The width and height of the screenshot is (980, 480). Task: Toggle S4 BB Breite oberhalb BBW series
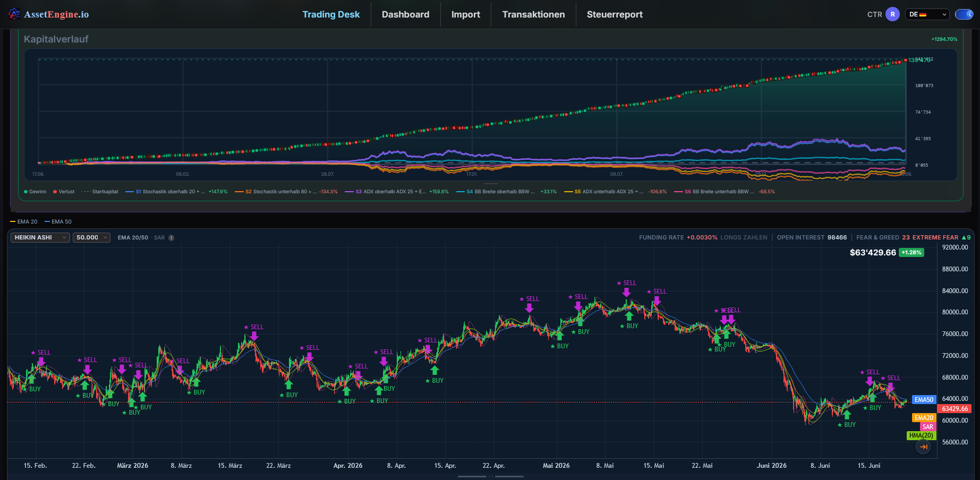[507, 192]
